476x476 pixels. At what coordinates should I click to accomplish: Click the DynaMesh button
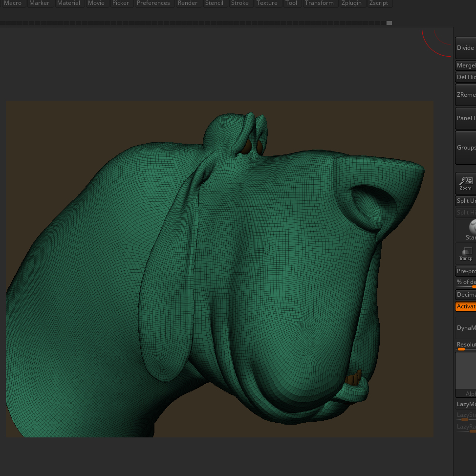[466, 328]
